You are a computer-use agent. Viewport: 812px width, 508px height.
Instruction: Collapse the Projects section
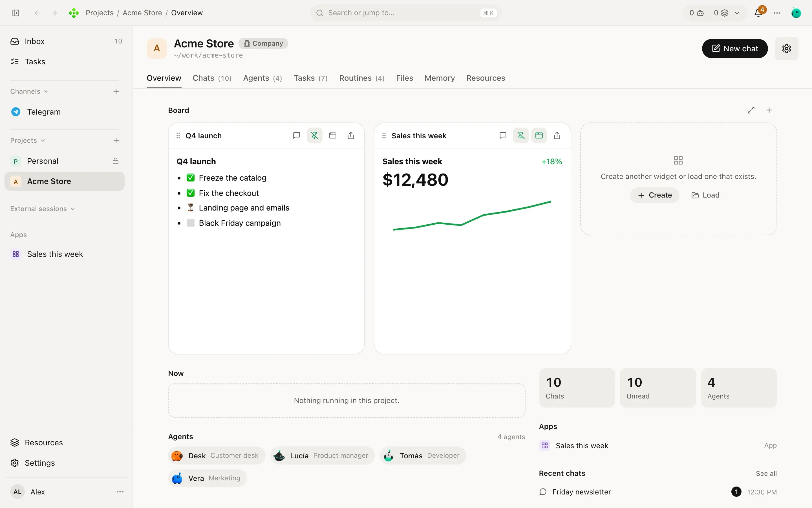click(x=28, y=141)
